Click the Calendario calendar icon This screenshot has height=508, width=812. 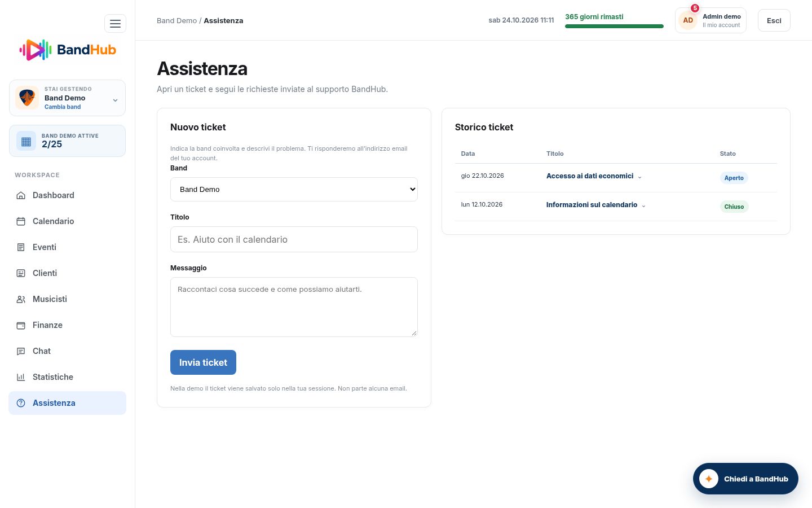(x=21, y=221)
